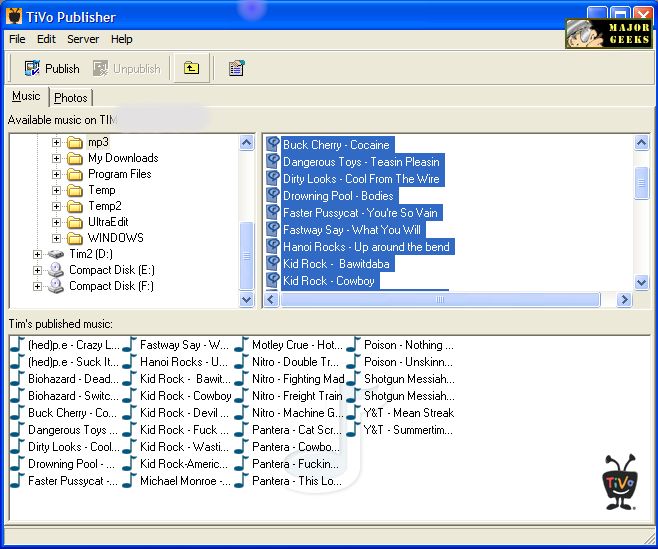This screenshot has height=549, width=658.
Task: Click music note icon beside Michael Monroe
Action: click(x=129, y=481)
